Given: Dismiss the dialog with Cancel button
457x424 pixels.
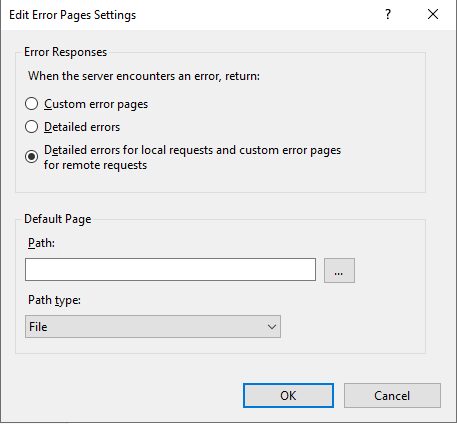Looking at the screenshot, I should pyautogui.click(x=392, y=396).
